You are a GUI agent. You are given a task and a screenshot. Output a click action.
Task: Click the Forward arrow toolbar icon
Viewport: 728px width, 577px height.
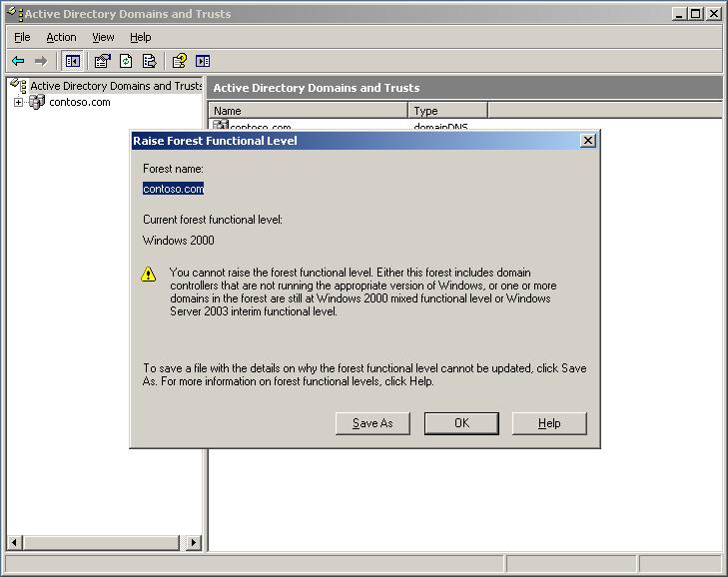(41, 61)
